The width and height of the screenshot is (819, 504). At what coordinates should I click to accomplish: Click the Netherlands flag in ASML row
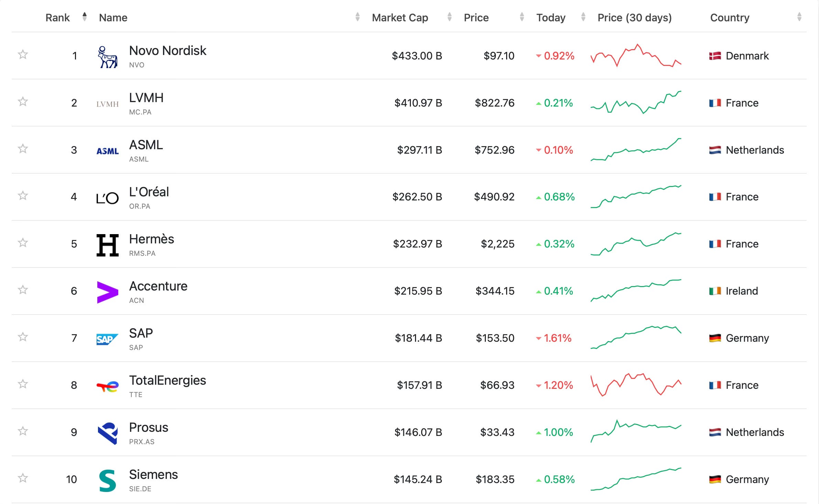[715, 150]
